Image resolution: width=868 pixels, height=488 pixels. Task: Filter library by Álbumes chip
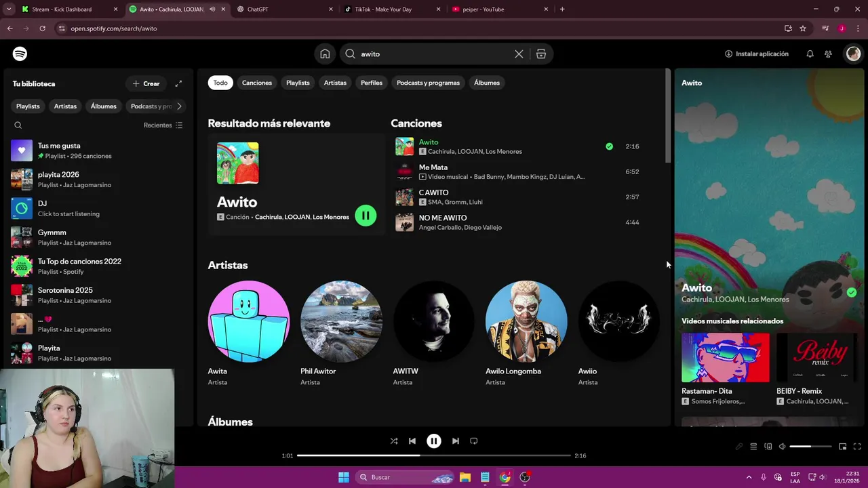pos(103,106)
